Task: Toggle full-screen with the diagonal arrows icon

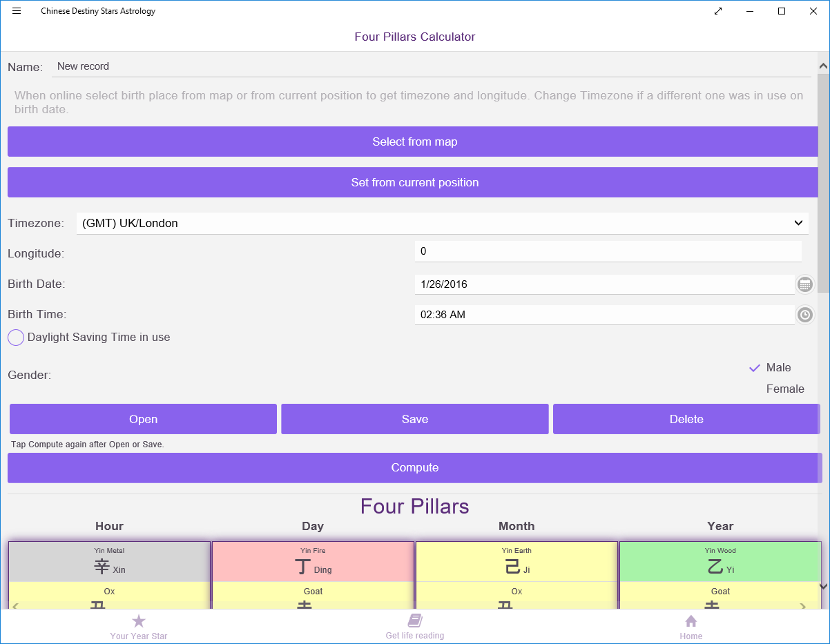Action: [x=718, y=11]
